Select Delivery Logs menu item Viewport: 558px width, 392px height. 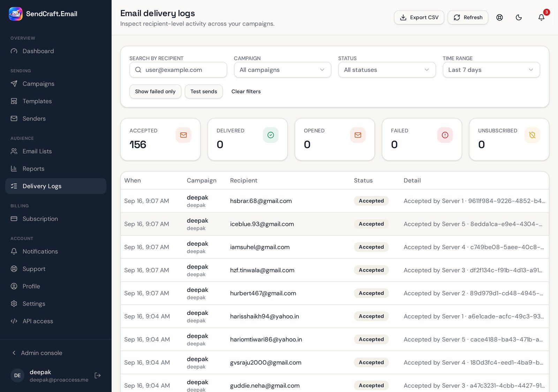pos(56,186)
